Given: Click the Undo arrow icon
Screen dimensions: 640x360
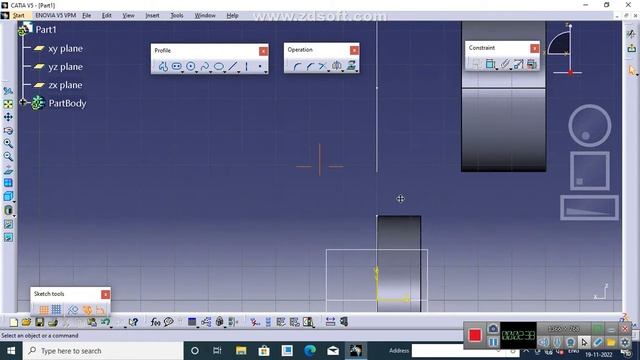Looking at the screenshot, I should tap(105, 322).
